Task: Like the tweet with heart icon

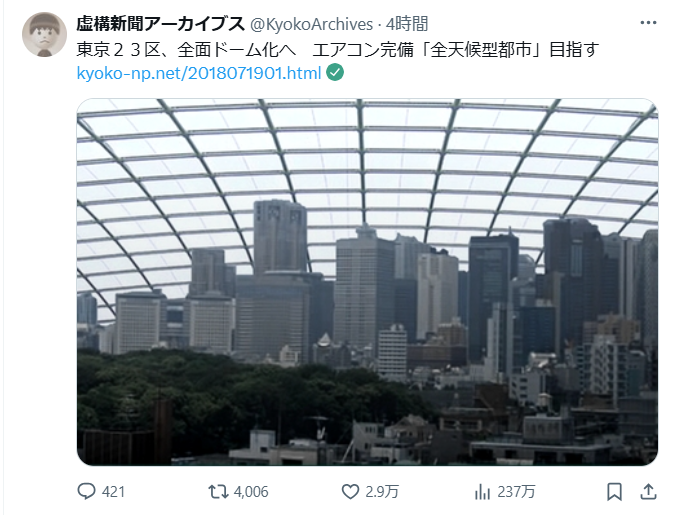Action: pyautogui.click(x=350, y=491)
